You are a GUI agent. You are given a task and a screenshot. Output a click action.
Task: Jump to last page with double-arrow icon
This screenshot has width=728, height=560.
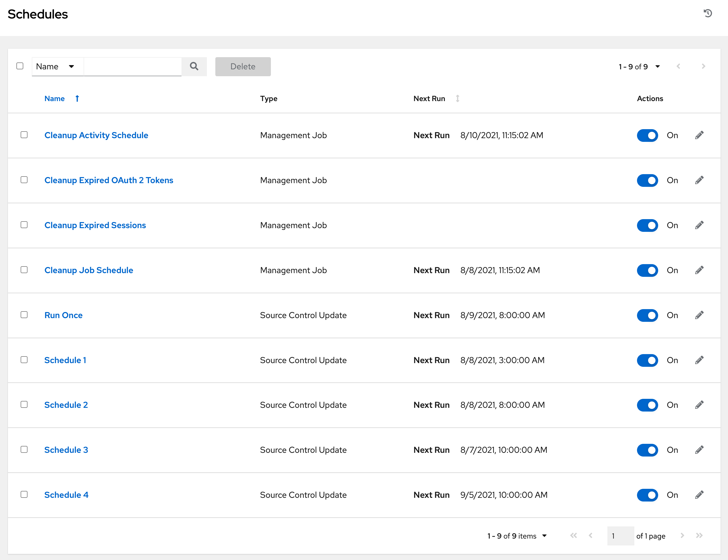tap(699, 536)
